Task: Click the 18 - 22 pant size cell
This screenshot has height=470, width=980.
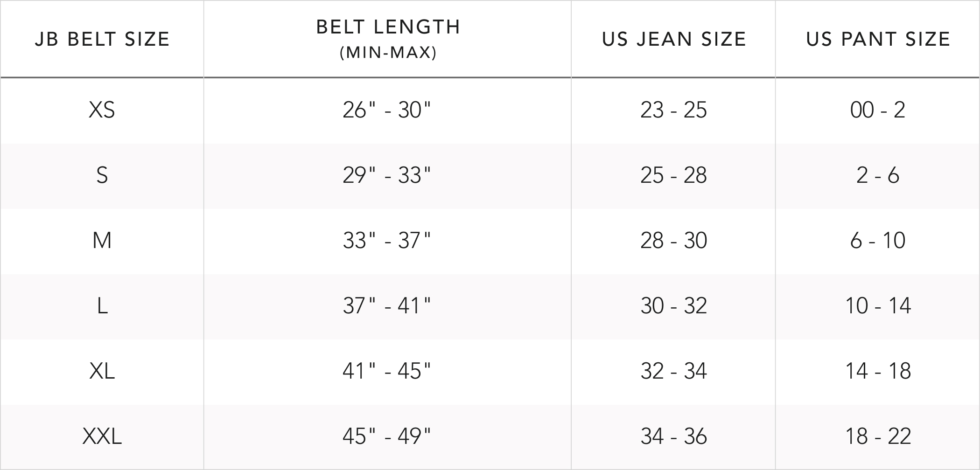Action: pyautogui.click(x=878, y=436)
